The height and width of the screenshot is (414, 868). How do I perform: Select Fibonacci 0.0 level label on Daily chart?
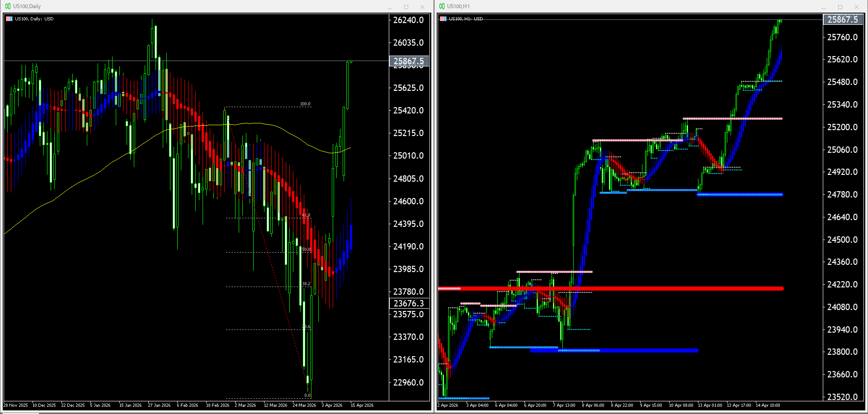coord(307,395)
